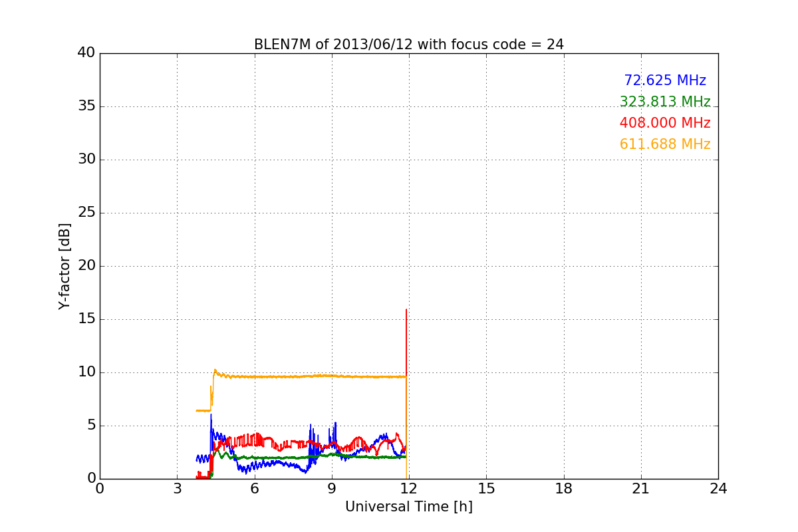The height and width of the screenshot is (532, 798).
Task: Click the x-axis tick label 21
Action: (641, 488)
